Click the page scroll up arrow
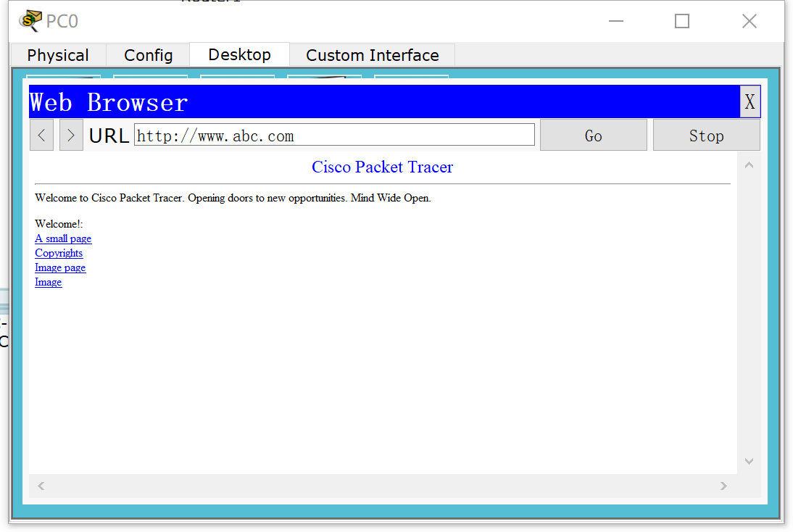793x532 pixels. [x=749, y=165]
